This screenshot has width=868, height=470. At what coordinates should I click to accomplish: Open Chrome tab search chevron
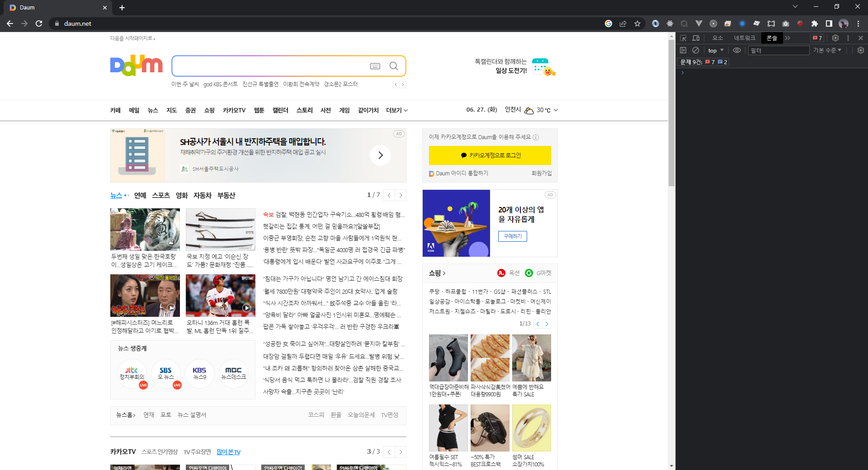click(x=795, y=6)
